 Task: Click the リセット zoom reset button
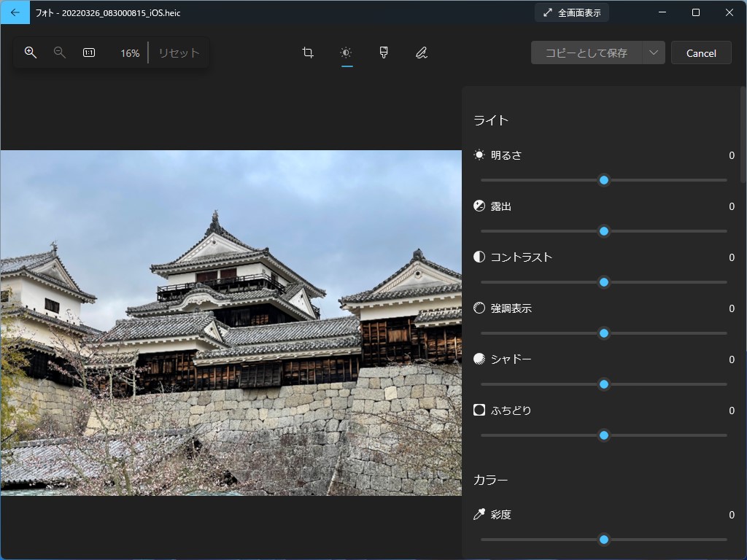pyautogui.click(x=179, y=52)
